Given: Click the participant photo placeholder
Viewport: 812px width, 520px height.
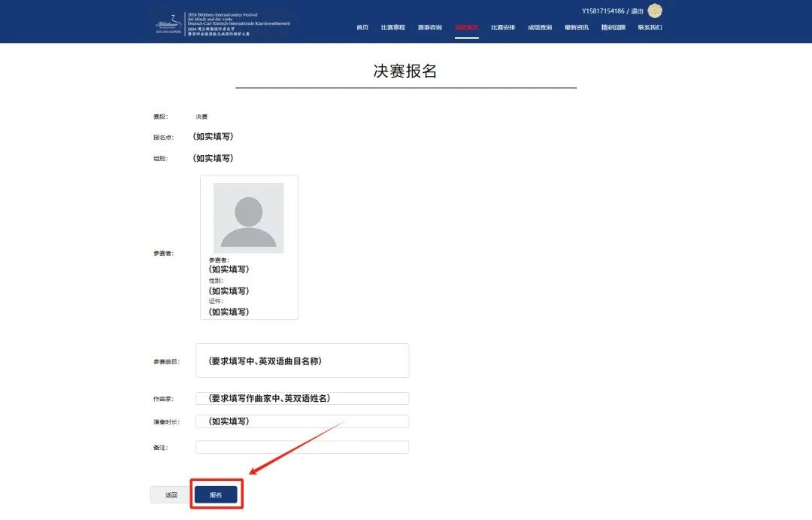Looking at the screenshot, I should pyautogui.click(x=248, y=217).
